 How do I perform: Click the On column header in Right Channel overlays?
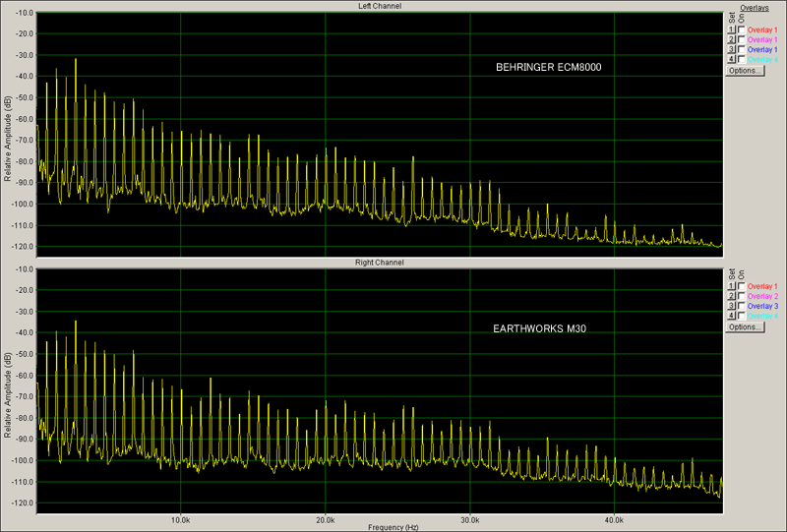pyautogui.click(x=742, y=275)
